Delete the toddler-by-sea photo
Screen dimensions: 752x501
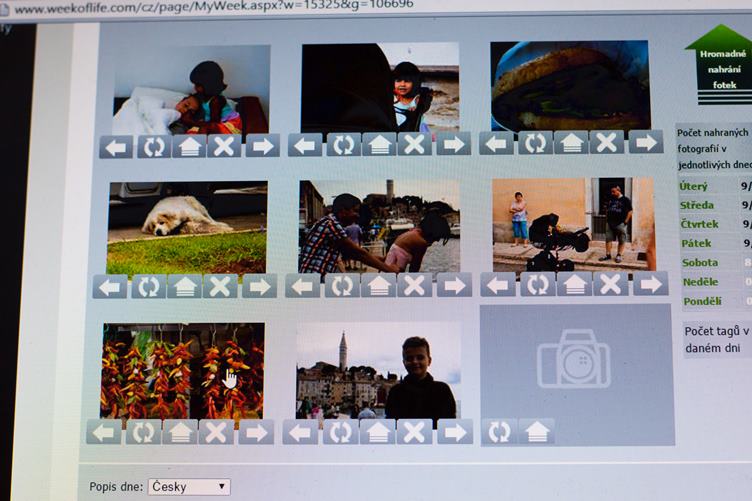click(x=414, y=144)
